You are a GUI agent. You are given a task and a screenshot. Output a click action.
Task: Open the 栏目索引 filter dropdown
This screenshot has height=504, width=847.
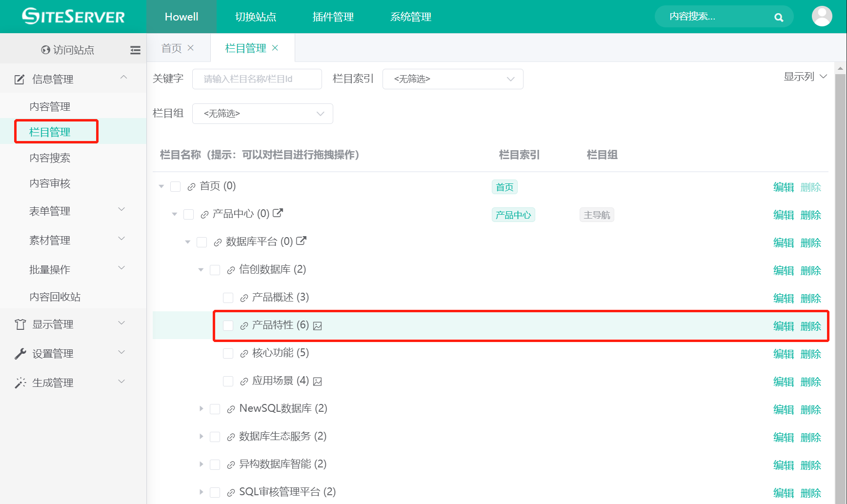[453, 79]
